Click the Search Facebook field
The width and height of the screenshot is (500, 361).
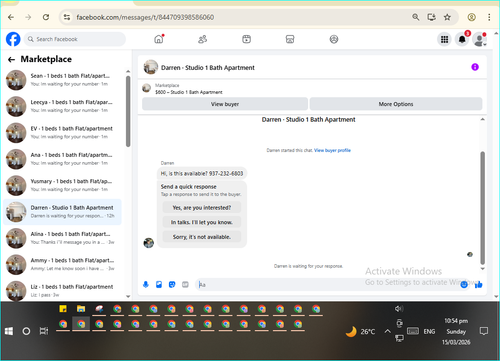[75, 39]
